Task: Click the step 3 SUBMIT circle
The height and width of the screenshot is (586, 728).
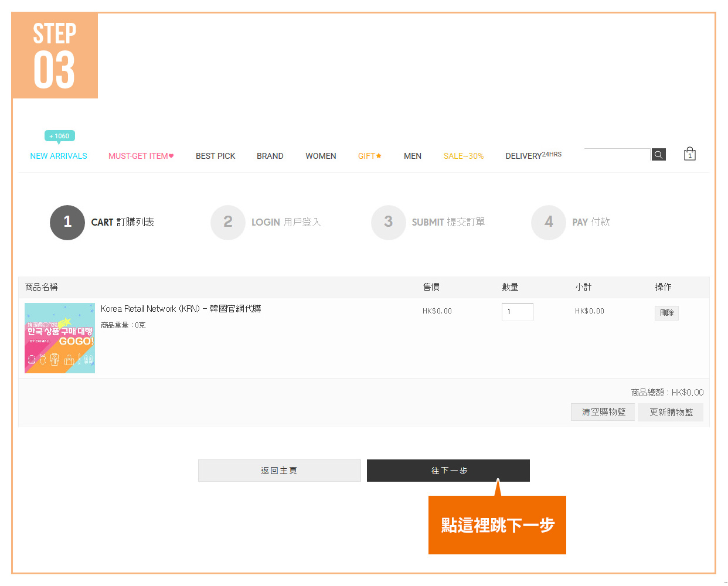Action: pos(388,222)
